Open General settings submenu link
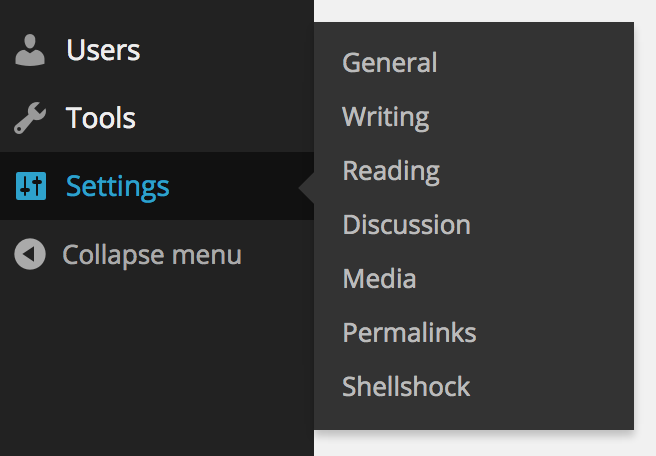This screenshot has height=456, width=656. (x=390, y=63)
